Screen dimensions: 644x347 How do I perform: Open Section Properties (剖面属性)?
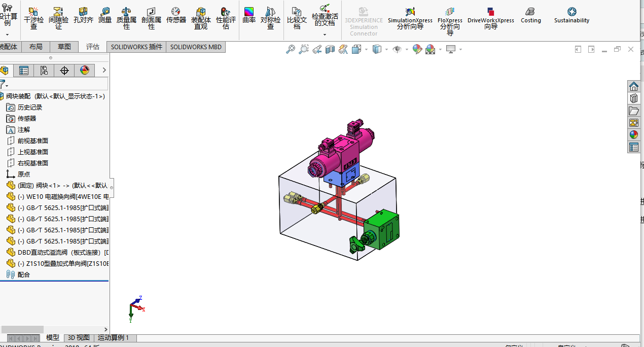[x=151, y=18]
